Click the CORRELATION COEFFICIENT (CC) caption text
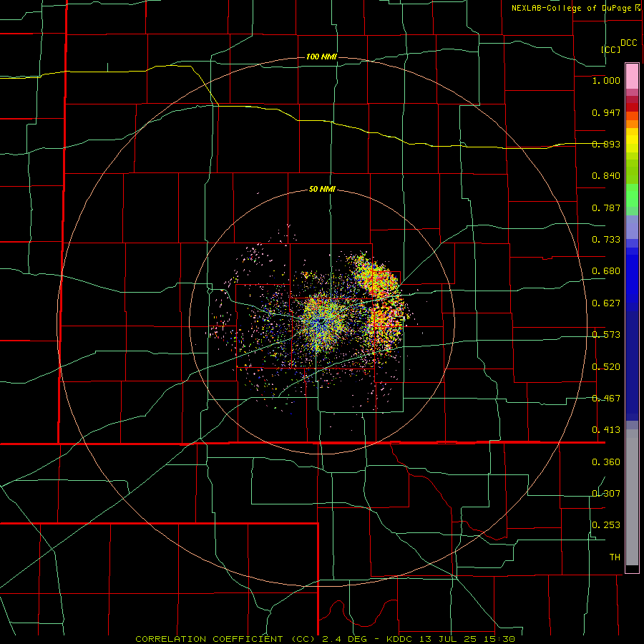 [224, 639]
